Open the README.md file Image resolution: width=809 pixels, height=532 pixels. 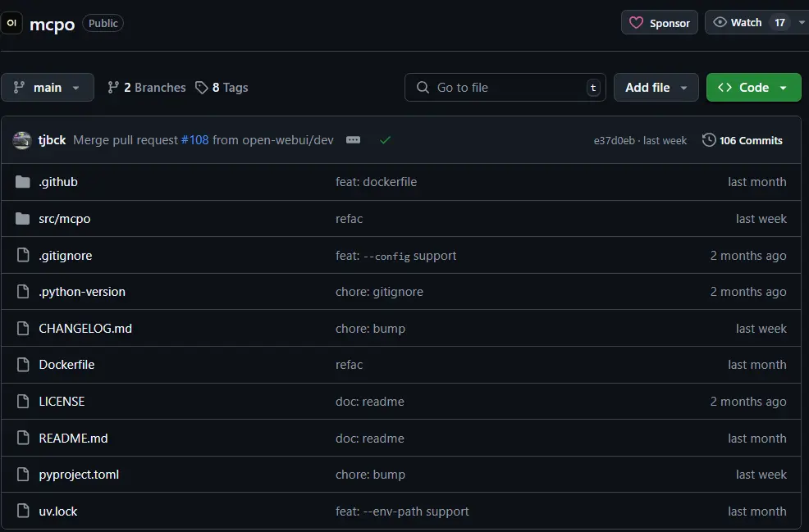click(73, 439)
